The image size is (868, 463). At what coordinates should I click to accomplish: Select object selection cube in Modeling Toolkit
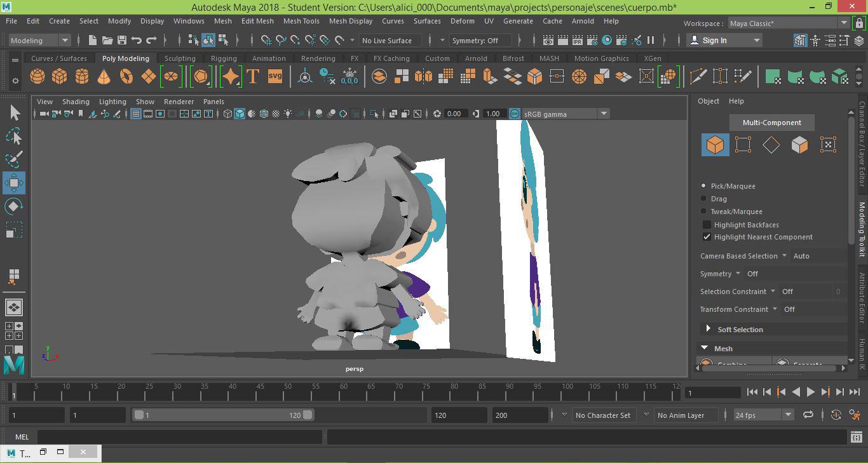pyautogui.click(x=715, y=145)
